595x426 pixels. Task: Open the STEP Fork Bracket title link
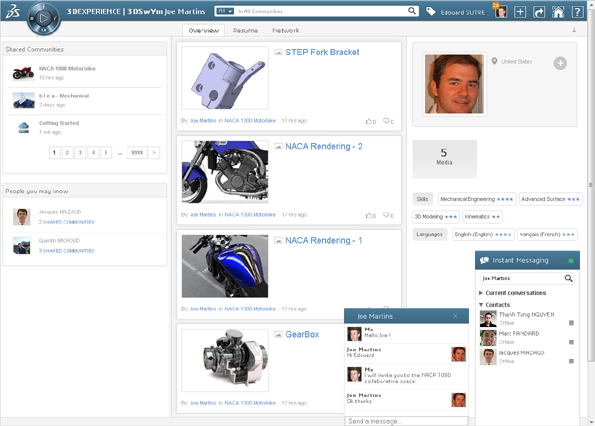click(x=322, y=52)
